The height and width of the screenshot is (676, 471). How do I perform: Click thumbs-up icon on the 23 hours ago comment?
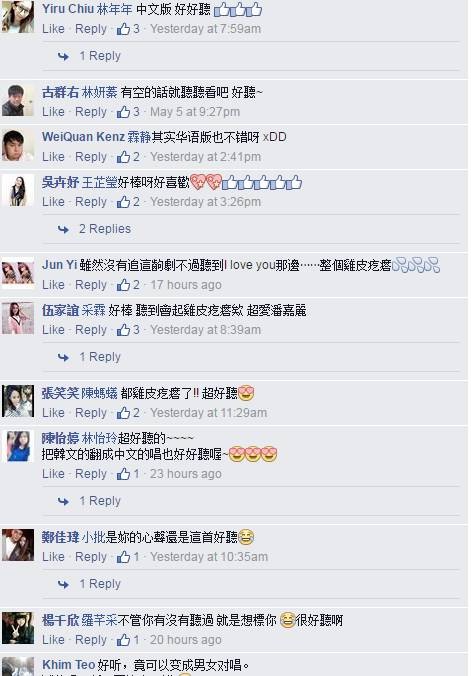(123, 474)
